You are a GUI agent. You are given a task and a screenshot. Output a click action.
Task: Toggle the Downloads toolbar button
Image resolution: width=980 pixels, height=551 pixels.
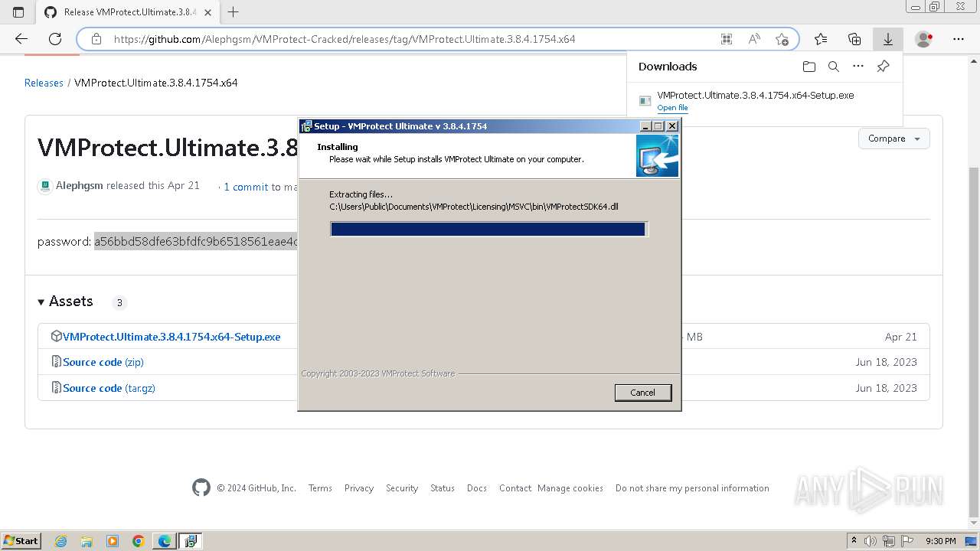(x=888, y=39)
